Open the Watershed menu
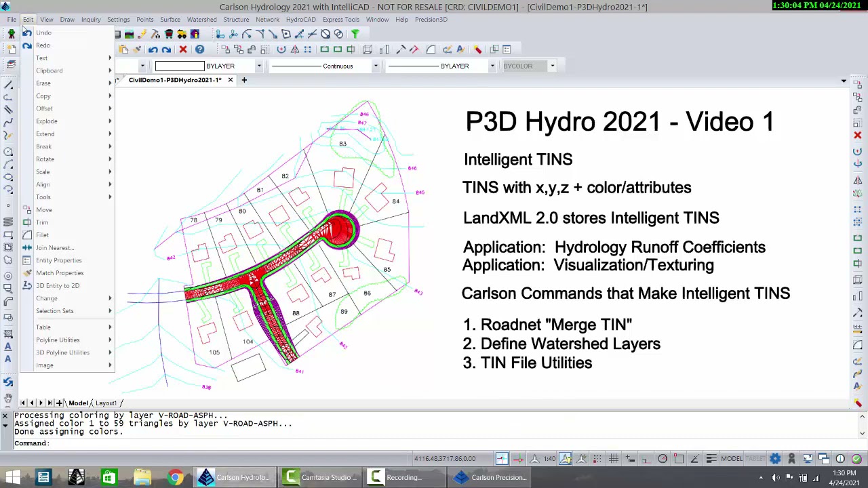 [x=201, y=20]
